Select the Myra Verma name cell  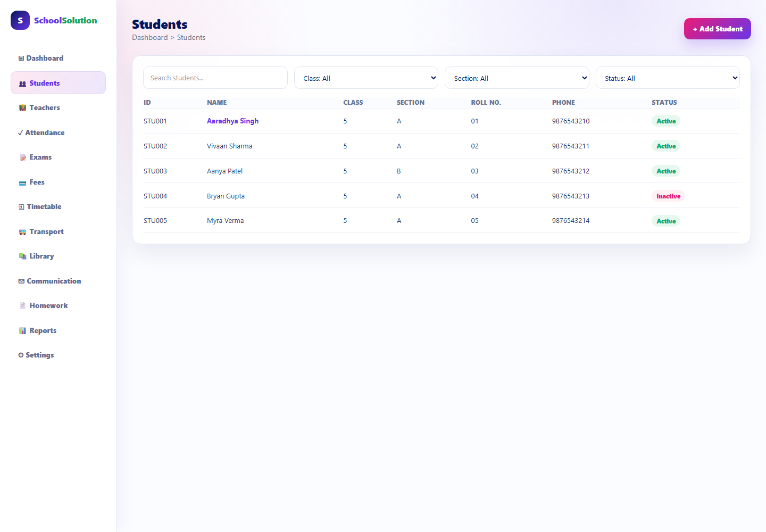coord(225,221)
